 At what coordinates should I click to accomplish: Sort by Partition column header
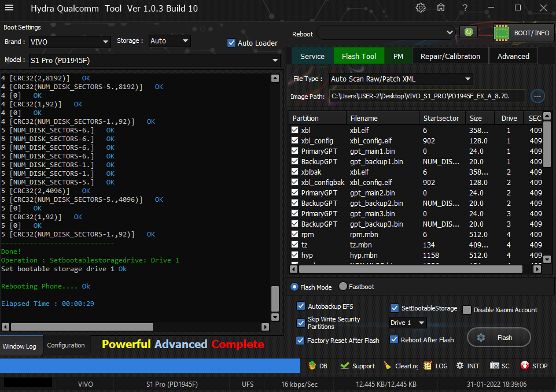pos(318,118)
